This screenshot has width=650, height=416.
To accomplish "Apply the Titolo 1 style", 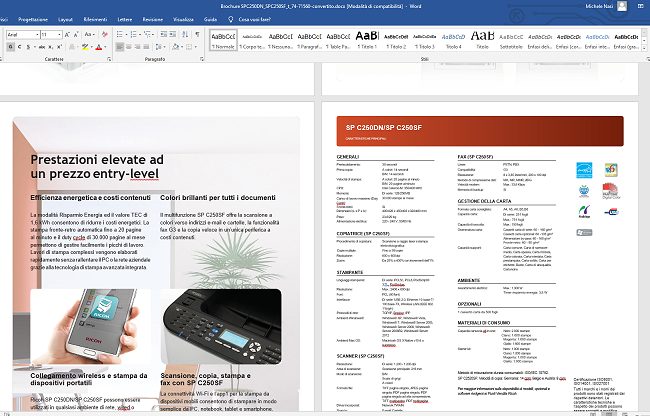I will tap(367, 40).
